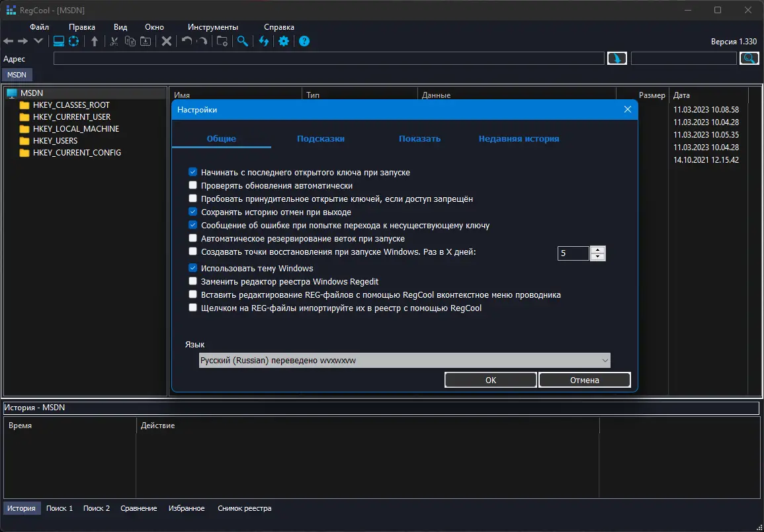Click the up arrow parent key icon

[x=95, y=41]
